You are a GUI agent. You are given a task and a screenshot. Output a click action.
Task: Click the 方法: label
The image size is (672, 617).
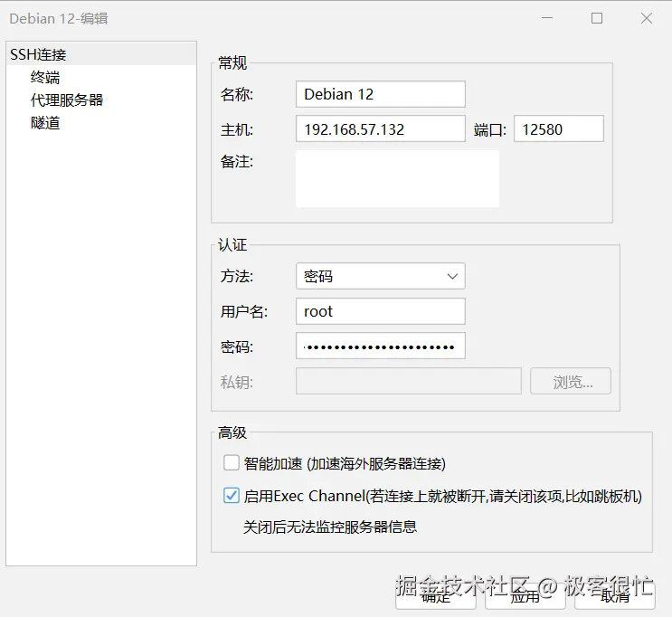[x=237, y=276]
